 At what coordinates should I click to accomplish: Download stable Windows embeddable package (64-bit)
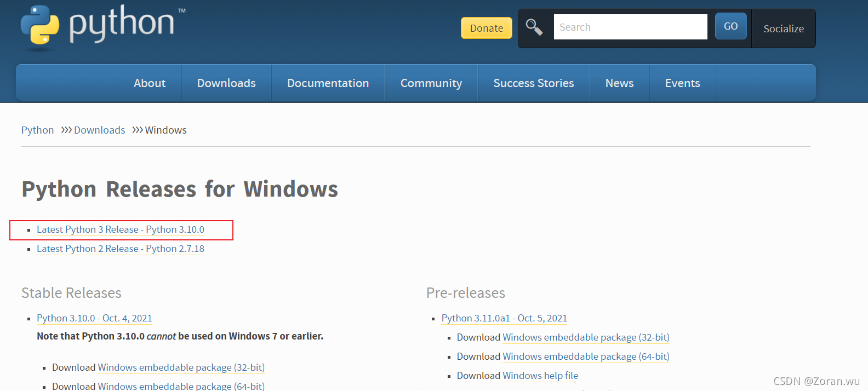pos(181,386)
